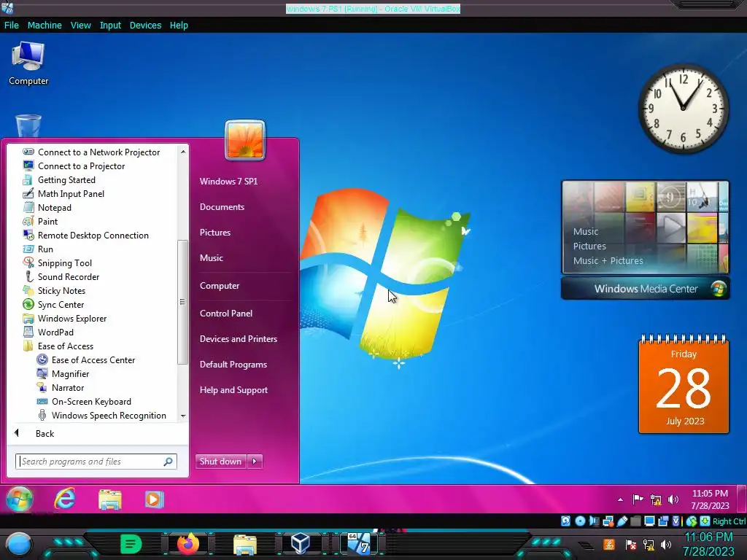Image resolution: width=747 pixels, height=560 pixels.
Task: Open Pictures in the right pane
Action: click(x=215, y=233)
